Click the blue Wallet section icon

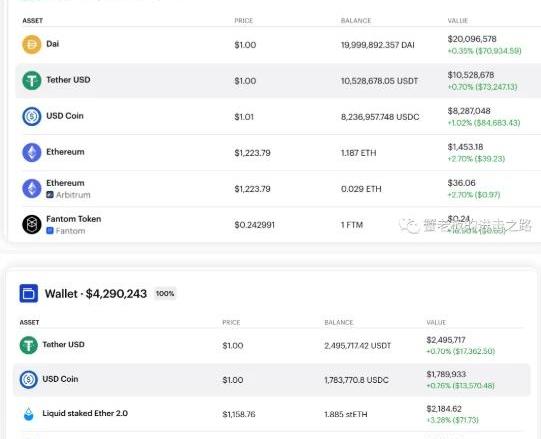click(x=29, y=294)
